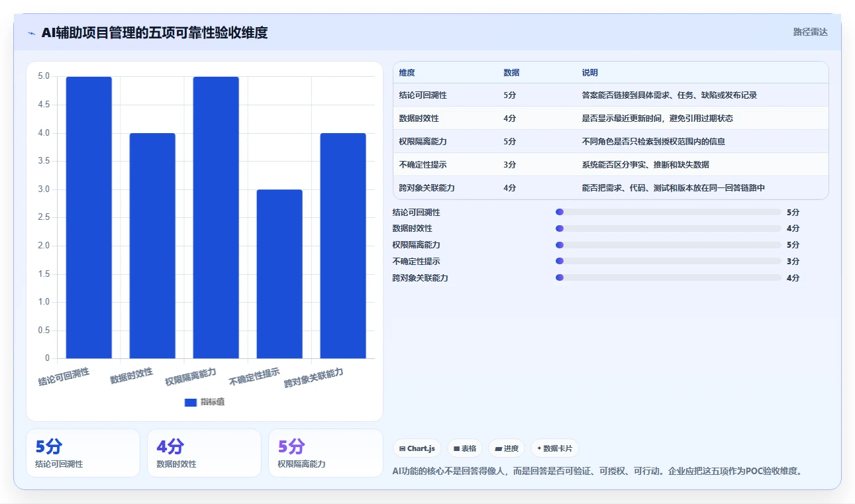The width and height of the screenshot is (855, 504).
Task: Click the 说明 column header
Action: click(590, 73)
